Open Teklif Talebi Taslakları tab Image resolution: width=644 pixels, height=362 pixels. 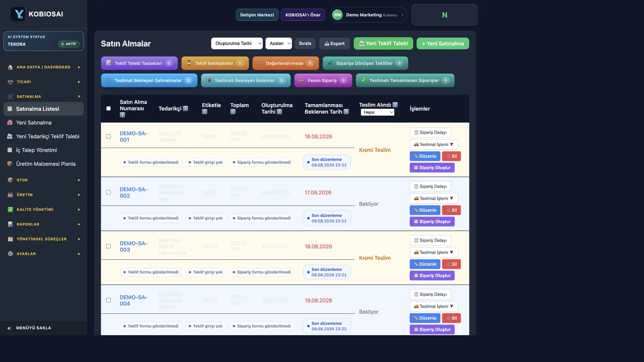click(139, 63)
